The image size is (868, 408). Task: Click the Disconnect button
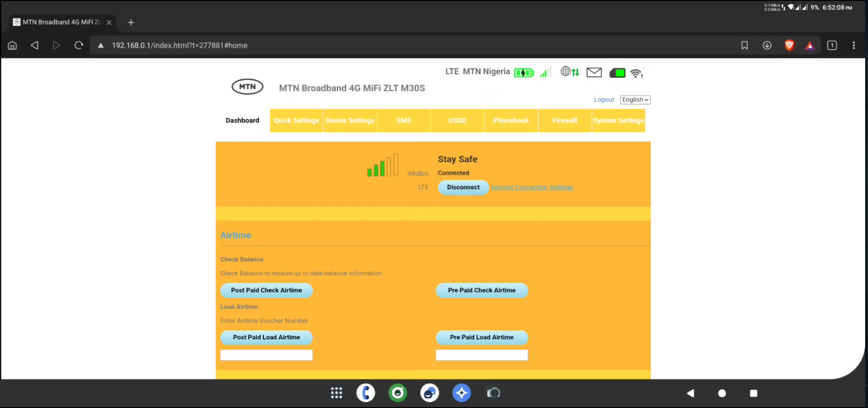point(463,187)
